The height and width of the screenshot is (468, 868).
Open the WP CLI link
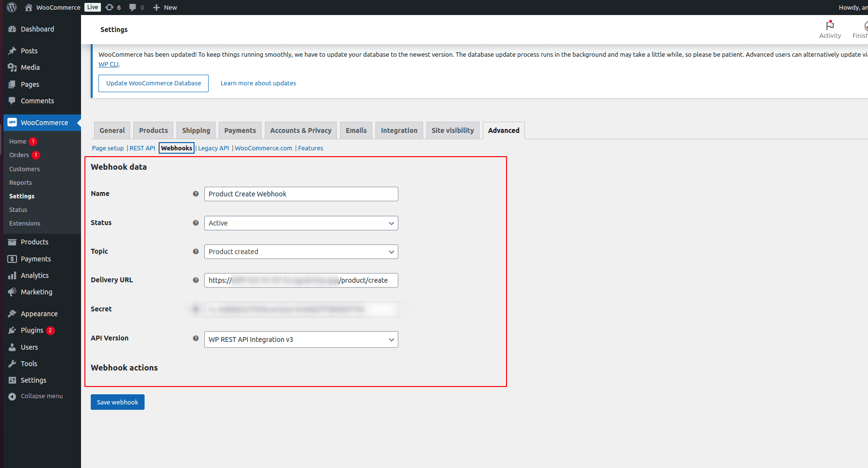coord(109,64)
